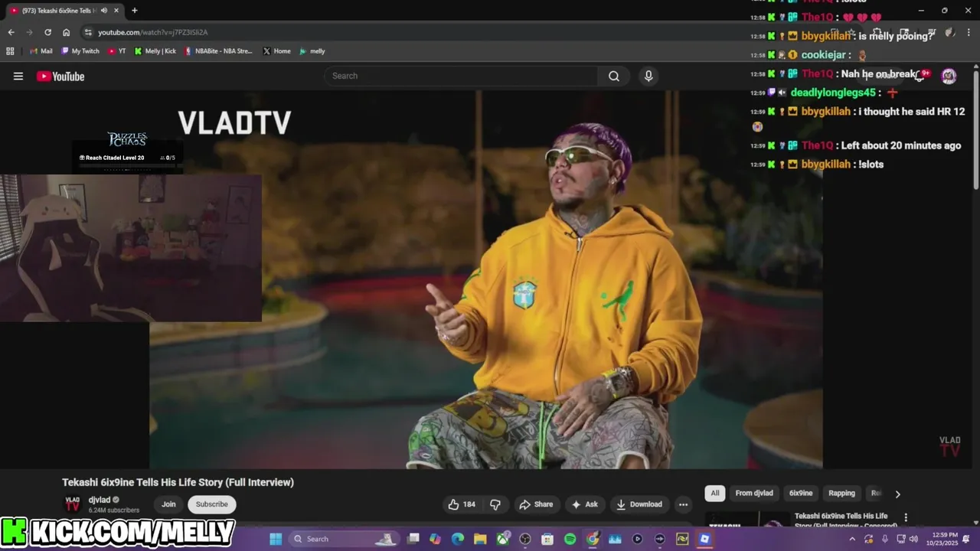Download the video
The height and width of the screenshot is (551, 980).
pyautogui.click(x=639, y=504)
